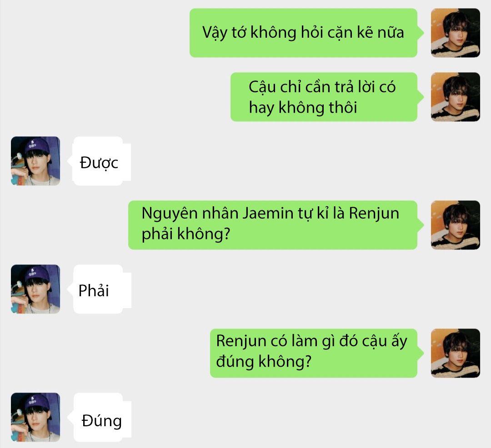Tap the purple-cap avatar beside "Phải"
The height and width of the screenshot is (448, 491).
[x=35, y=289]
